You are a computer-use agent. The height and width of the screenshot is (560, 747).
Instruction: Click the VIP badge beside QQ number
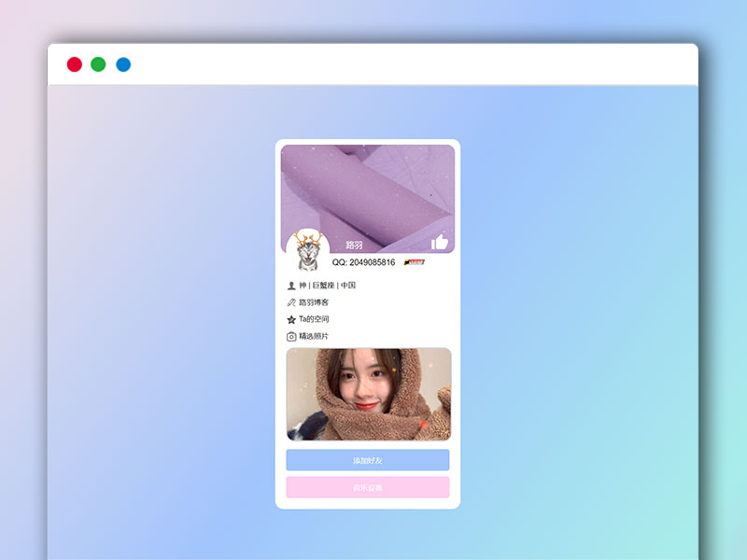tap(415, 262)
